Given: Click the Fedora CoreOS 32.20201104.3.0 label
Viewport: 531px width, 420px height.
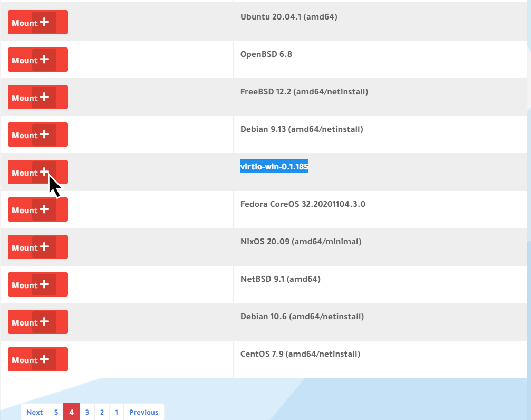Looking at the screenshot, I should [x=303, y=204].
